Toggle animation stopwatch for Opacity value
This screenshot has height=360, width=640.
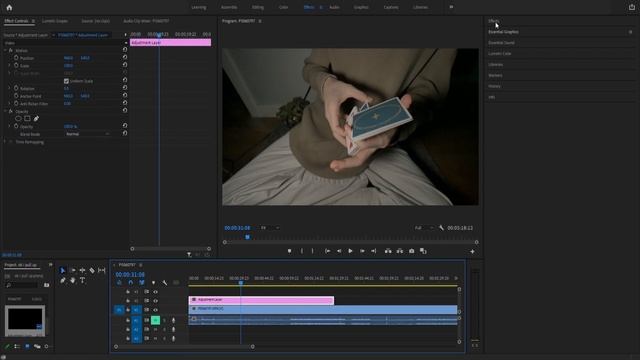16,127
